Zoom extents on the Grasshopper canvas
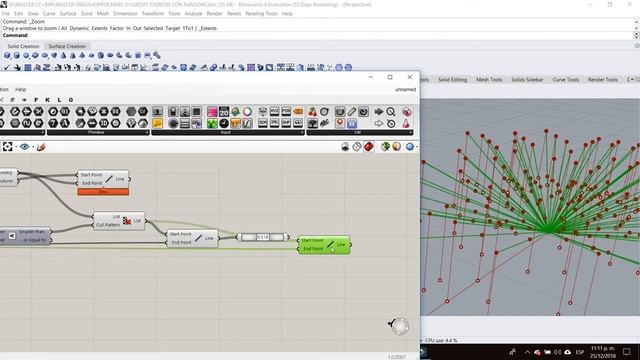 point(7,147)
